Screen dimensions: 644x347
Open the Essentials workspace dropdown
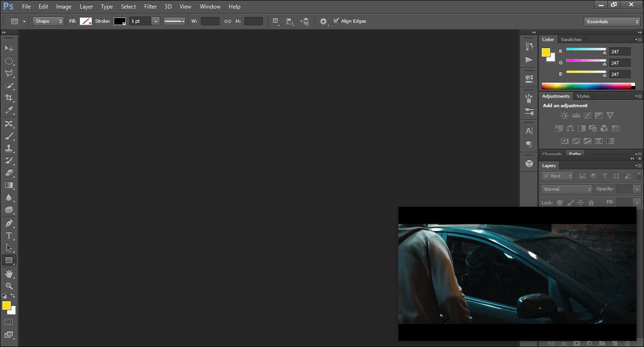[612, 22]
